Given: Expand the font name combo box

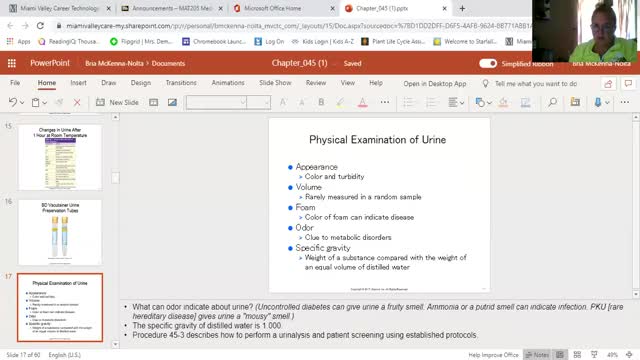Looking at the screenshot, I should tap(216, 102).
